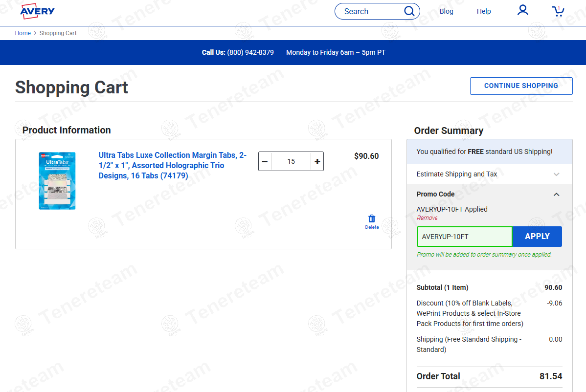586x392 pixels.
Task: Click the Ultra Tabs product thumbnail
Action: (57, 181)
